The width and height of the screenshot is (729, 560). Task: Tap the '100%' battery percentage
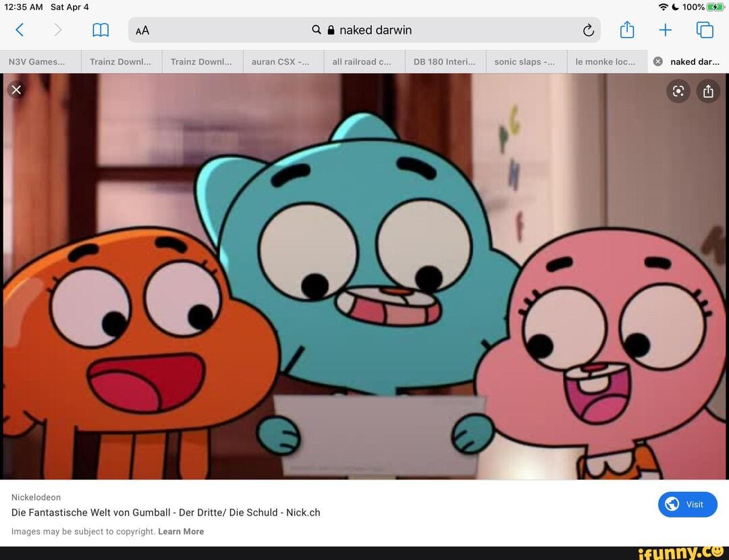[693, 7]
